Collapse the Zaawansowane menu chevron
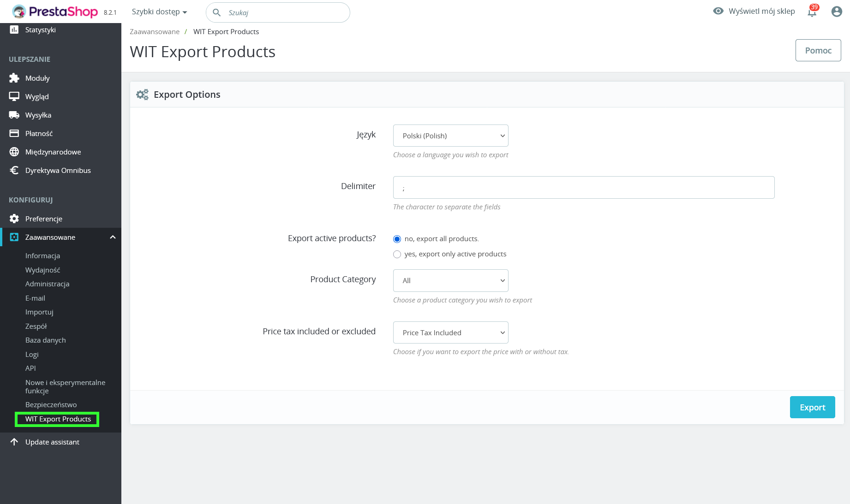Screen dimensions: 850x504 pyautogui.click(x=113, y=237)
